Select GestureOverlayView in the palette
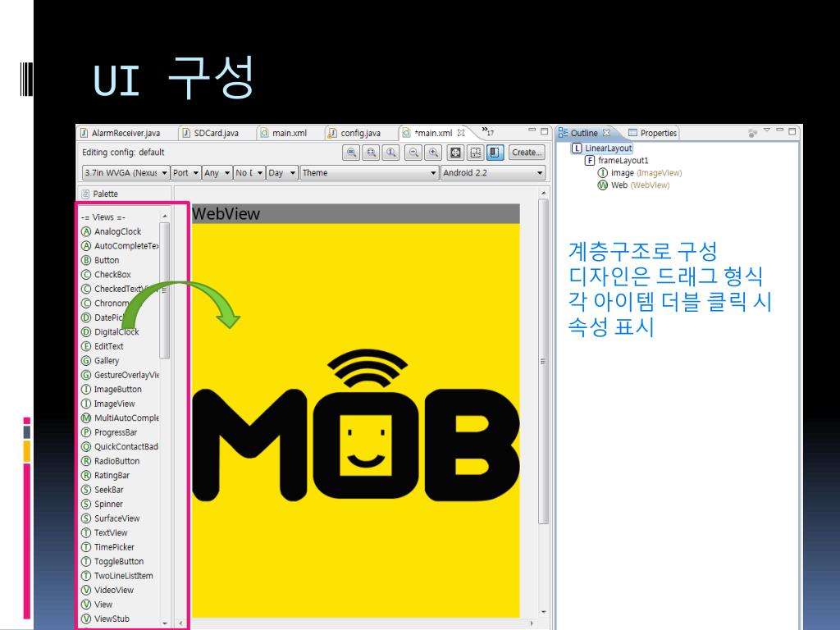840x630 pixels. pyautogui.click(x=120, y=375)
